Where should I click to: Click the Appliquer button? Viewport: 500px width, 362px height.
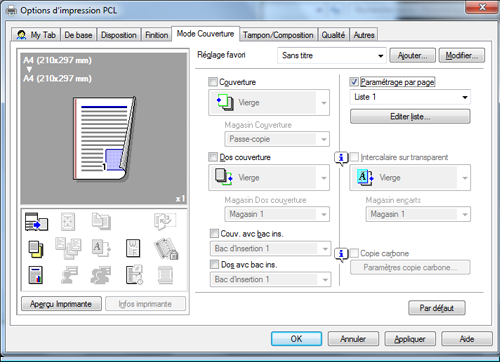click(x=410, y=339)
